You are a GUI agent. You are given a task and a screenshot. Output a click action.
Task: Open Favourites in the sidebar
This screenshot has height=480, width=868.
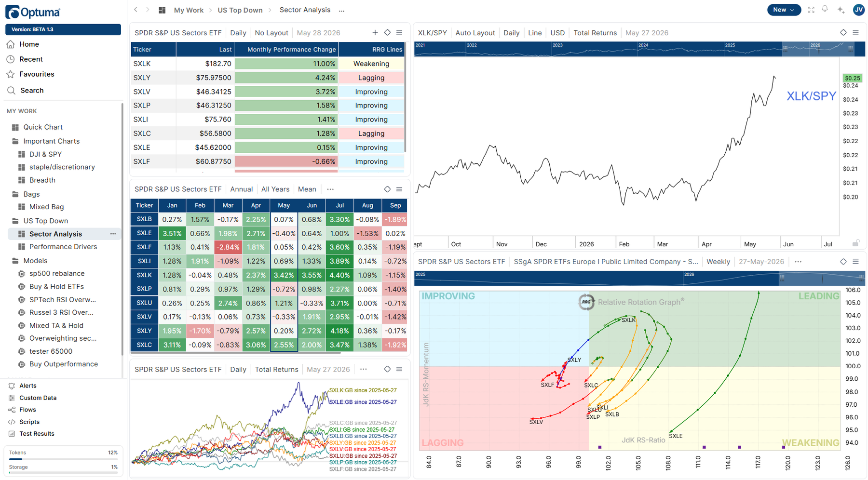37,74
